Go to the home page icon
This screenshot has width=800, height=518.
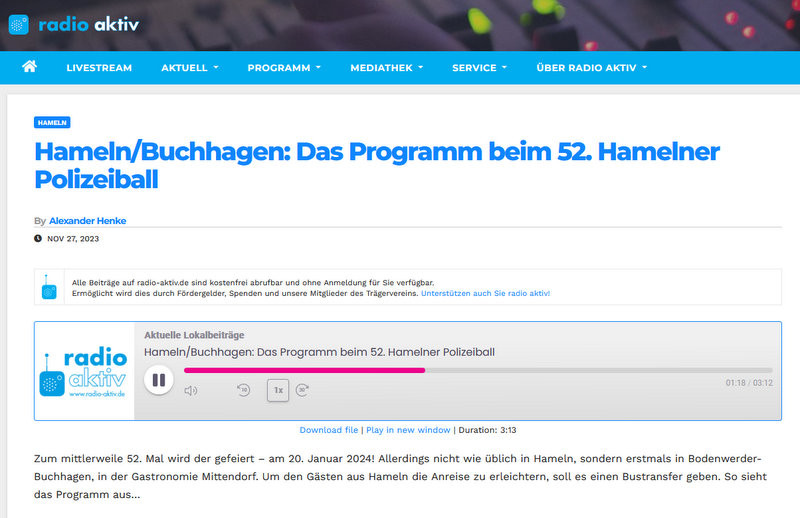(x=30, y=67)
